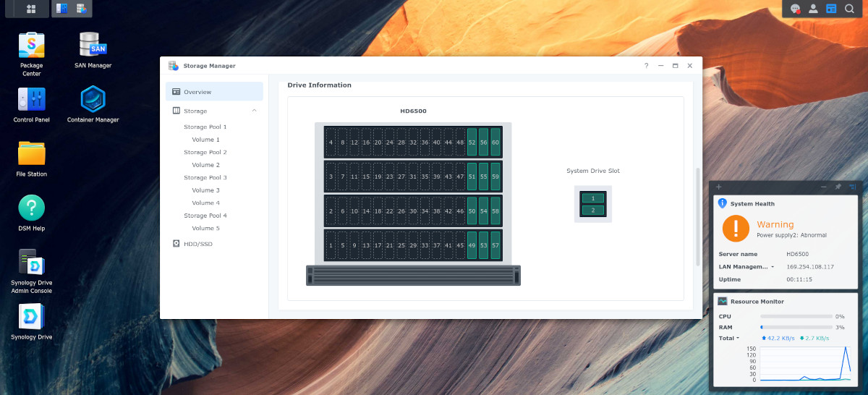This screenshot has width=868, height=395.
Task: Select Storage in the sidebar
Action: 214,111
